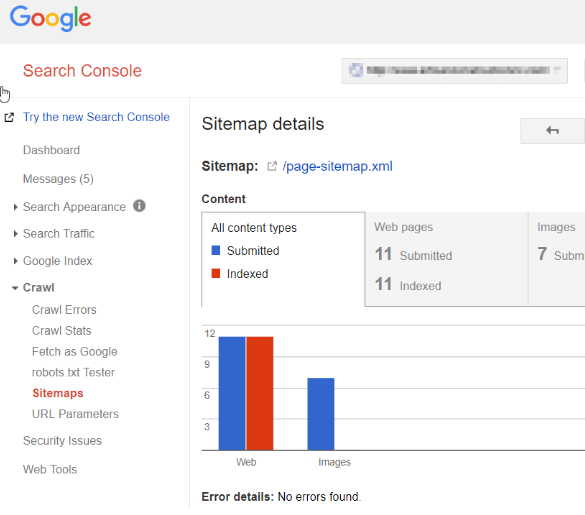The image size is (585, 515).
Task: Open Fetch as Google tool
Action: 75,352
